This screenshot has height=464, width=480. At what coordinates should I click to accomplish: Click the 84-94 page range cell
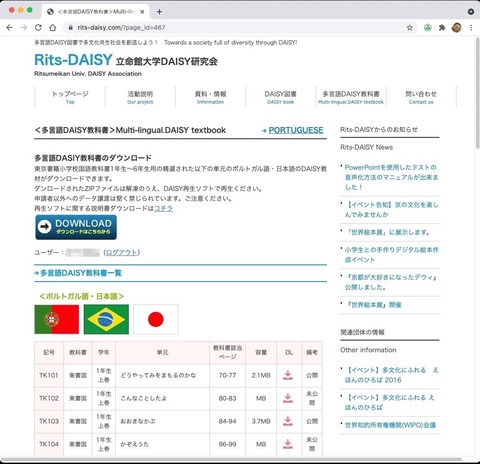[227, 421]
